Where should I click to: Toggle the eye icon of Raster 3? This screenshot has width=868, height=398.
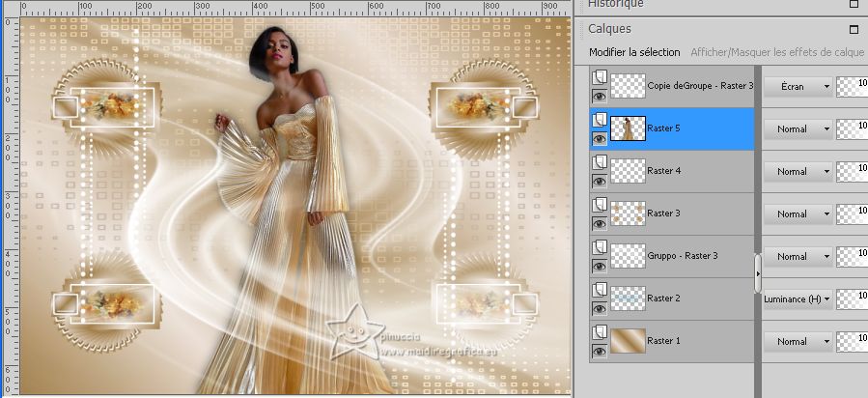pos(600,223)
